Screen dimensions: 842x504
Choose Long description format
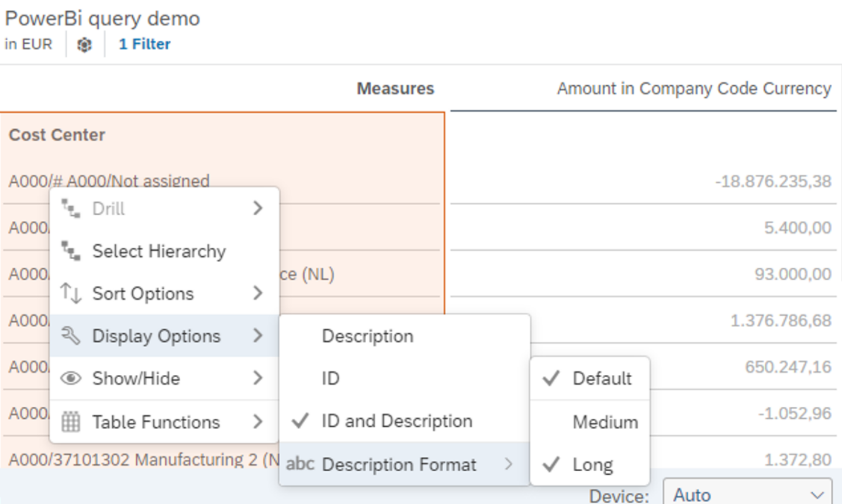tap(589, 465)
